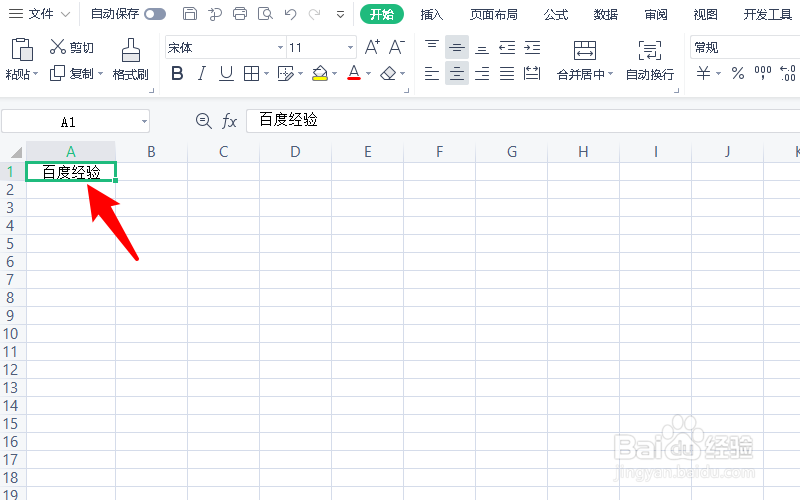
Task: Apply the yellow fill color
Action: pyautogui.click(x=320, y=73)
